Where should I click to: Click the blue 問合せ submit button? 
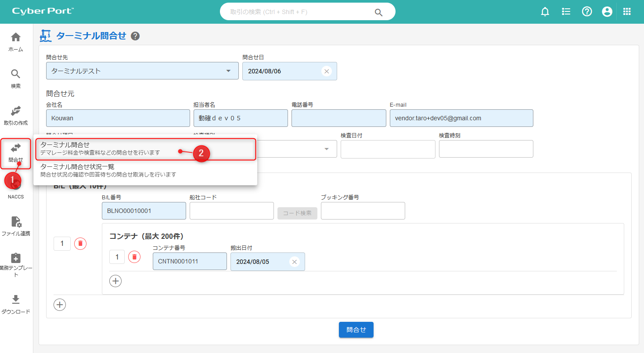pyautogui.click(x=356, y=330)
